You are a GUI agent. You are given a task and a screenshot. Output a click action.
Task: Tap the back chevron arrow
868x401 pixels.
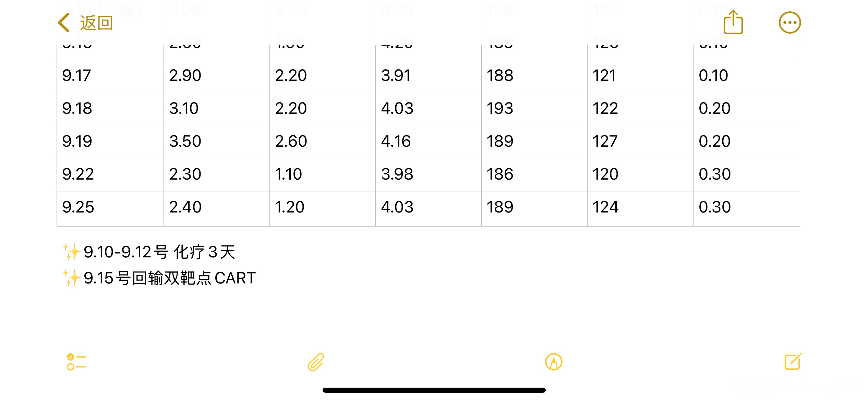(x=64, y=23)
